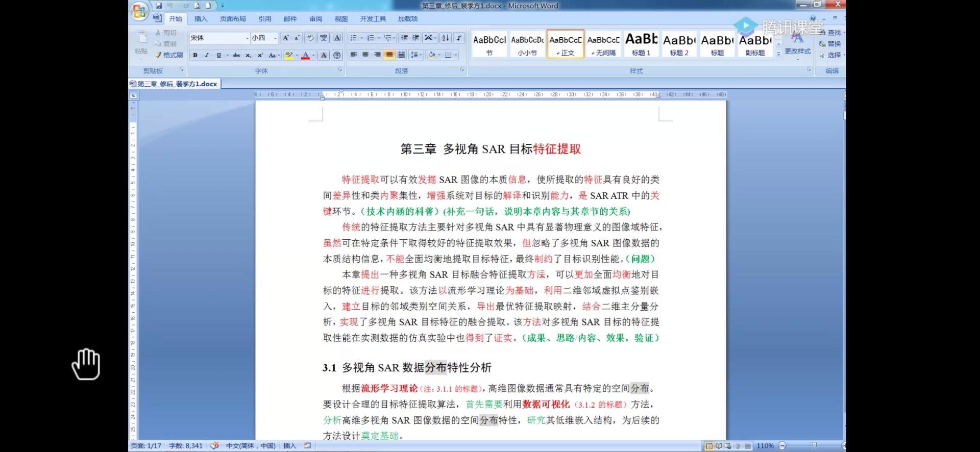Click the Grow Font icon
Viewport: 980px width, 452px height.
pos(285,38)
